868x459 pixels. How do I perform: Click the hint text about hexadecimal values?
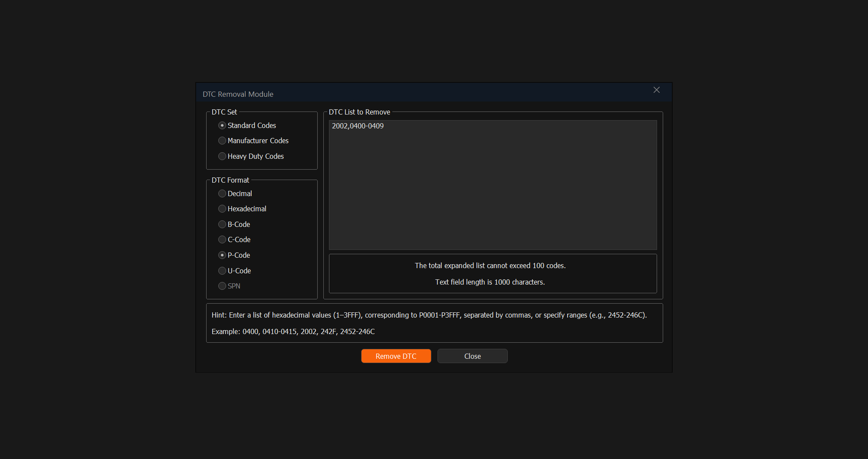[429, 315]
